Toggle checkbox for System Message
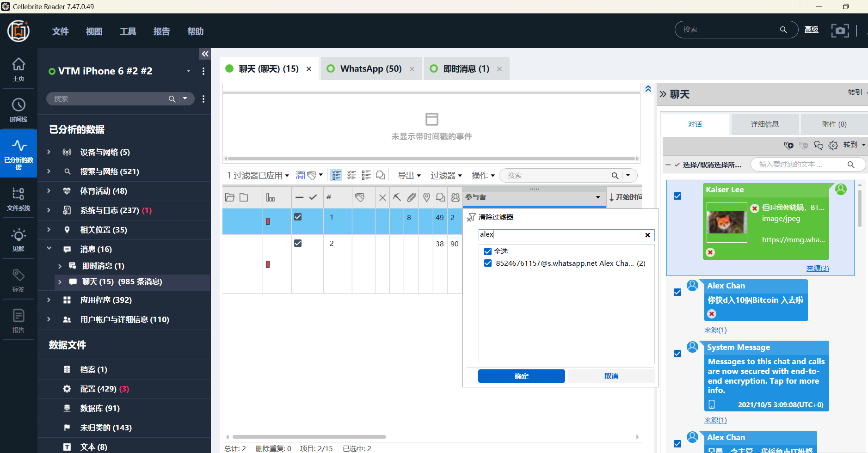The image size is (868, 453). click(x=677, y=354)
